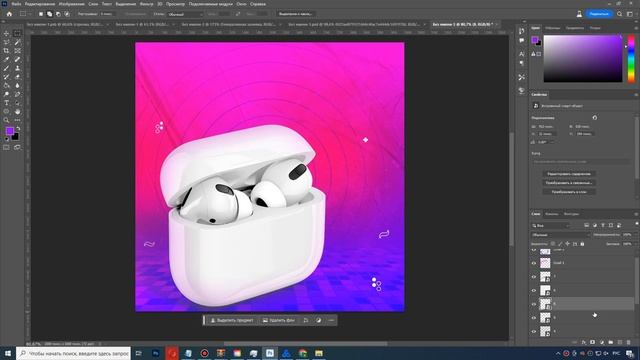Toggle visibility of the highlighted selected layer
This screenshot has height=360, width=640.
534,304
